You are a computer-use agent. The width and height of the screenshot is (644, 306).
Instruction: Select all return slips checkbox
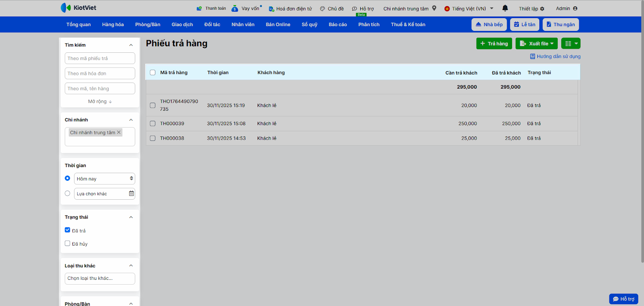pyautogui.click(x=153, y=72)
